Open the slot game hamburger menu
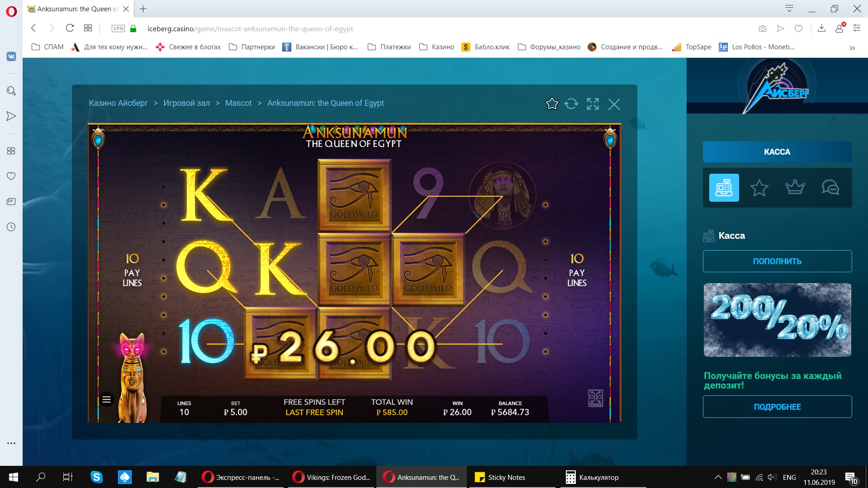Screen dimensions: 868x488 pos(106,399)
